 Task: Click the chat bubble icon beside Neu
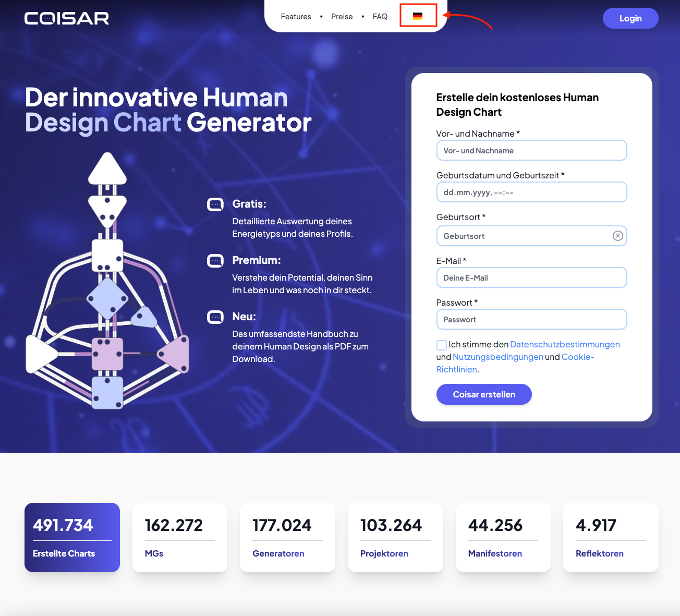click(215, 317)
